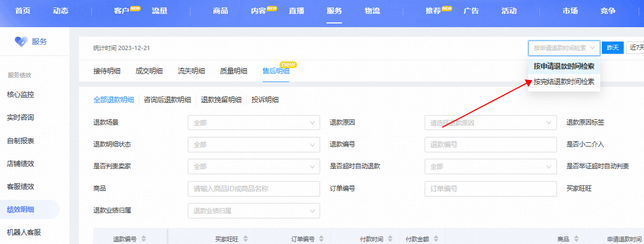
Task: Click the 近7天 date button
Action: pyautogui.click(x=635, y=48)
